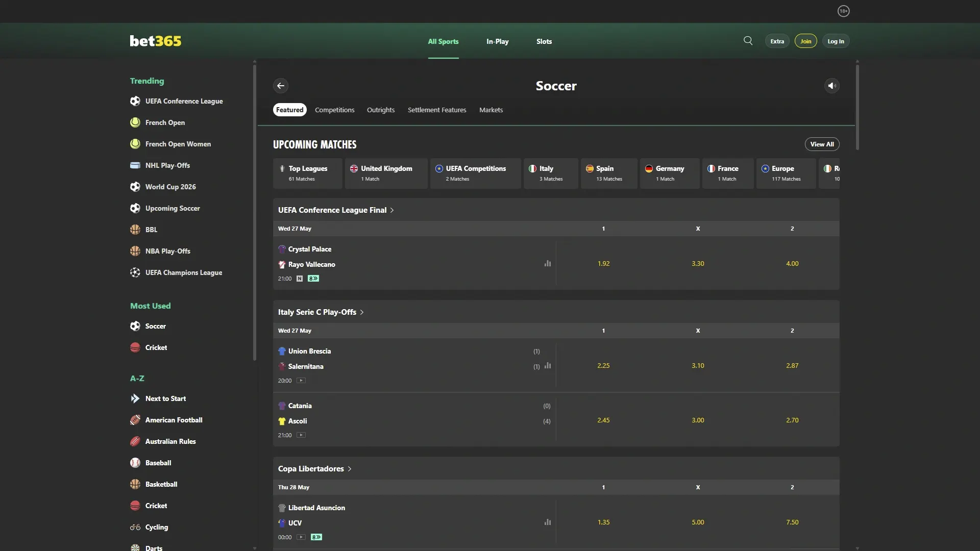Click View All upcoming matches
The image size is (980, 551).
click(x=822, y=144)
